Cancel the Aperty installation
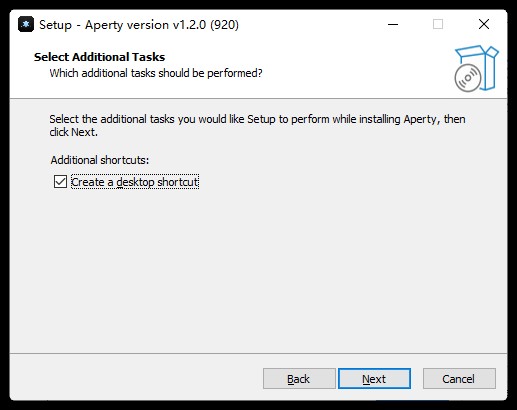517x410 pixels. click(x=459, y=379)
